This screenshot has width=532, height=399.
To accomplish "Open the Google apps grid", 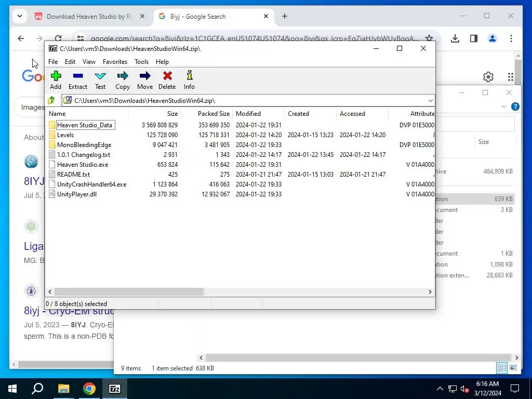I will 511,77.
